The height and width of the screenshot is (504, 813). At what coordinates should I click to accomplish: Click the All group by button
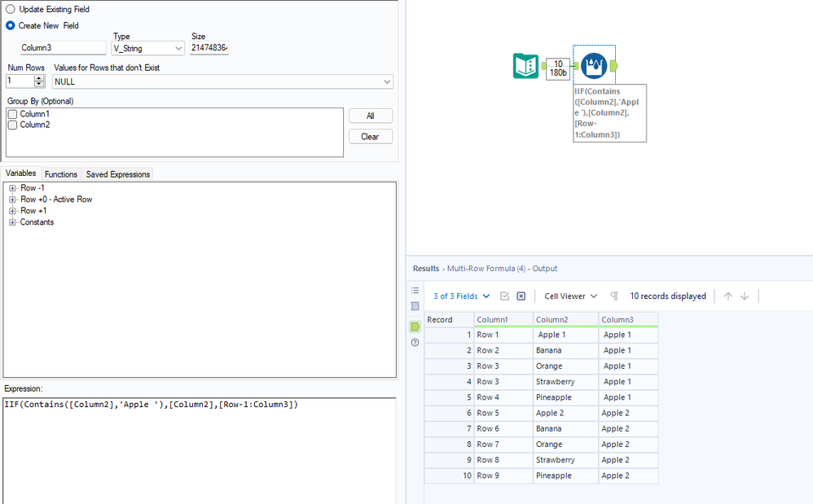click(x=370, y=116)
